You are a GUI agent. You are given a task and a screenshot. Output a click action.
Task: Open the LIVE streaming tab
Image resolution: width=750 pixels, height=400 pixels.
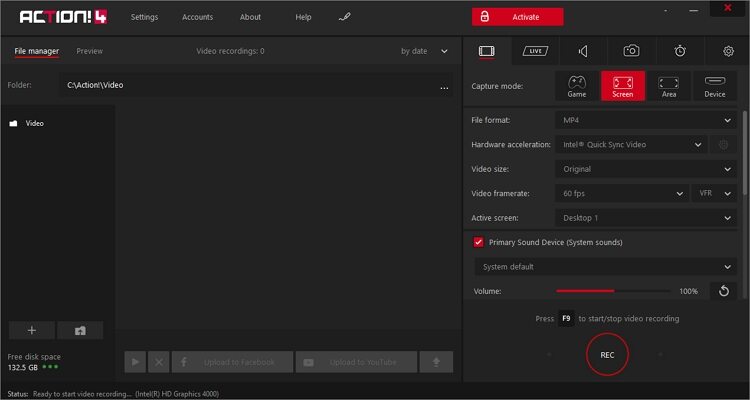click(535, 51)
